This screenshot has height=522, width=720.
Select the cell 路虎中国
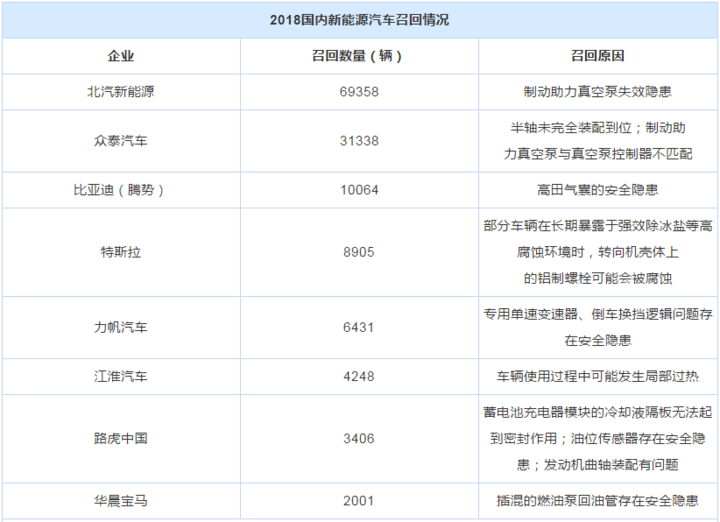(x=121, y=438)
